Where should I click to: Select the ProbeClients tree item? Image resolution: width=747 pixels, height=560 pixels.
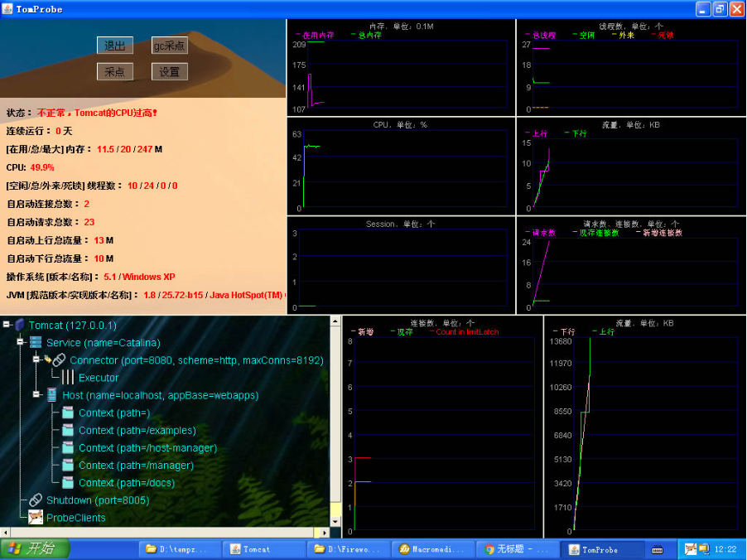pyautogui.click(x=75, y=518)
